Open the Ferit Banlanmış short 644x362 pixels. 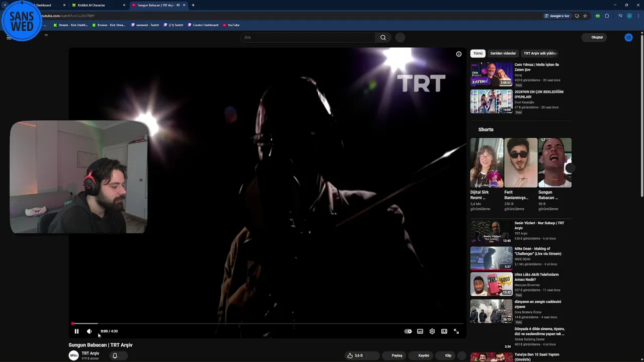[x=521, y=162]
